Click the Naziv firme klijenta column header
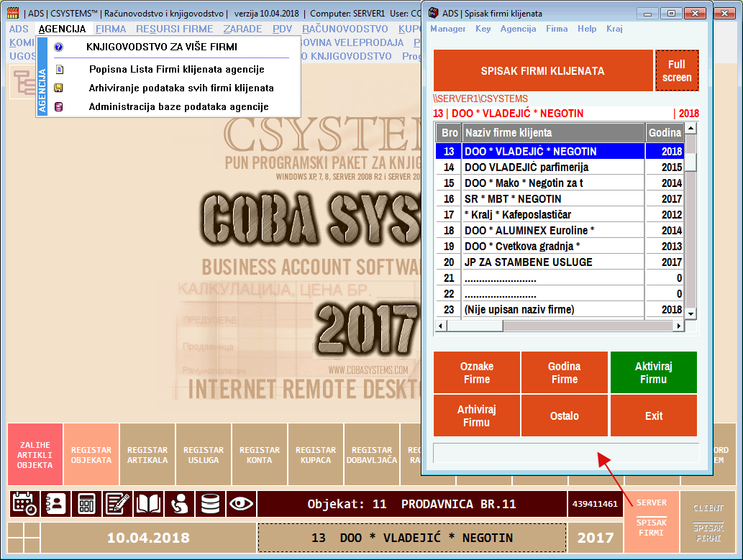Viewport: 743px width, 560px height. [553, 133]
